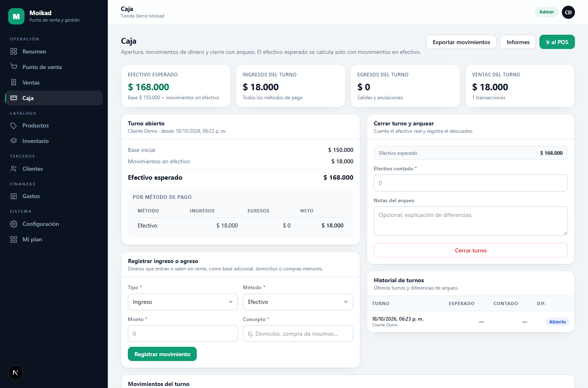This screenshot has width=588, height=388.
Task: Open Gastos under Finanzas
Action: (54, 196)
